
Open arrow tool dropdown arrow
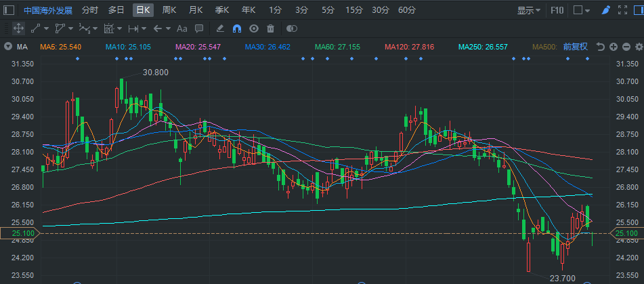tap(168, 28)
